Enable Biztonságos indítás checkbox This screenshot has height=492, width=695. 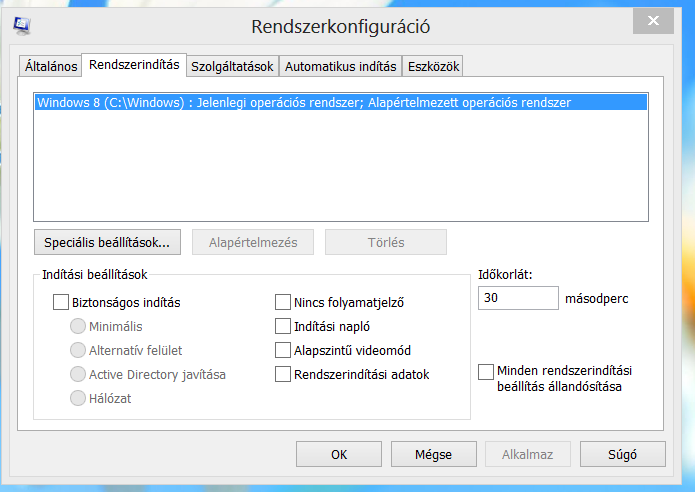coord(61,302)
